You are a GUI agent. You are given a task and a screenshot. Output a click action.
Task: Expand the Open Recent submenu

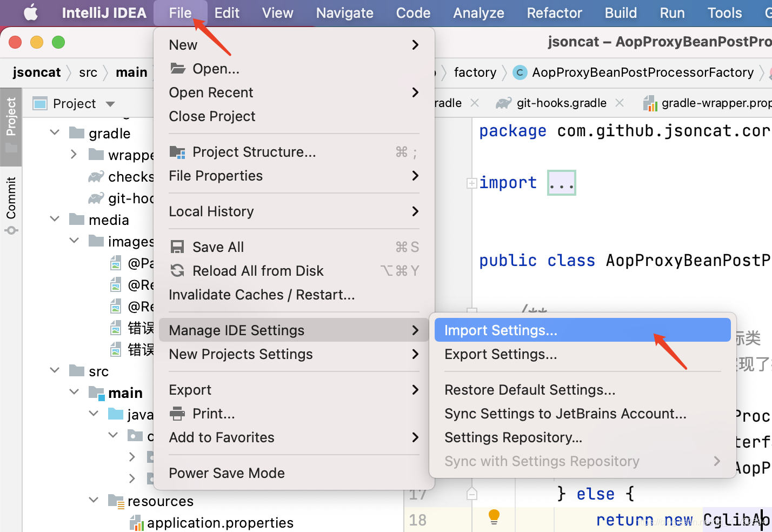tap(294, 92)
